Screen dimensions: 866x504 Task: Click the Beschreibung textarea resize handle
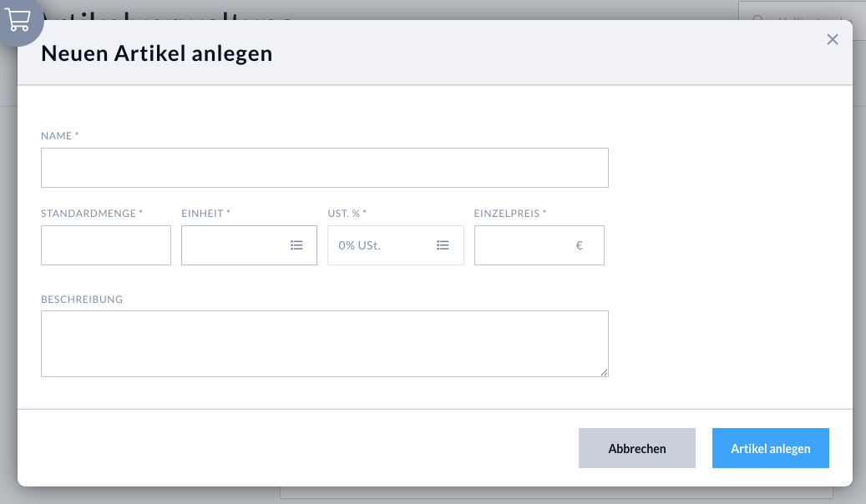(x=604, y=372)
